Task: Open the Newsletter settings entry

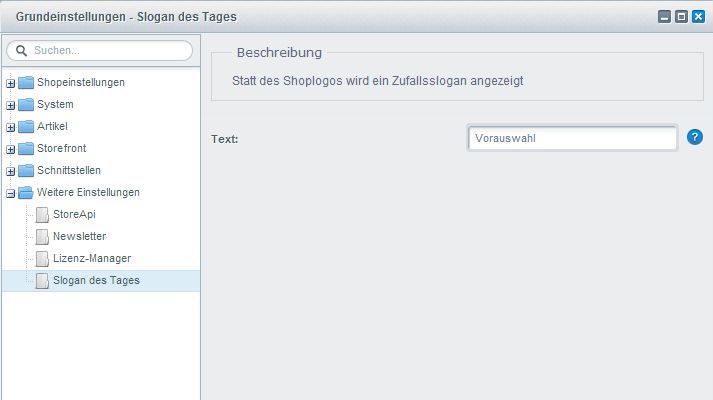Action: pos(80,236)
